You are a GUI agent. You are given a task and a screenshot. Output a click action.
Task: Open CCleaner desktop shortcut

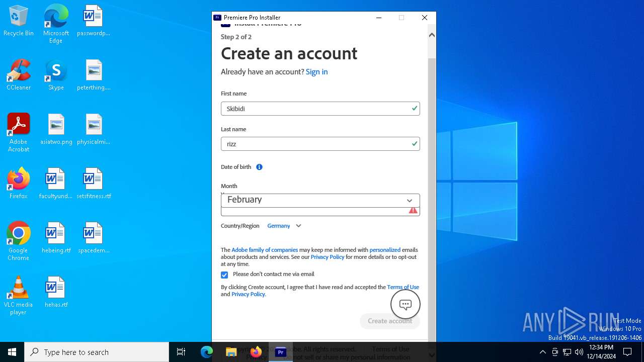tap(19, 75)
